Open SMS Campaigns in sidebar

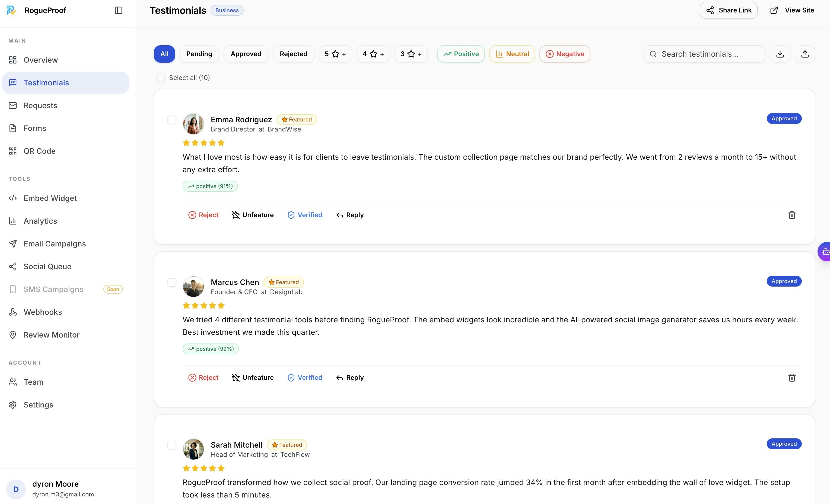coord(66,289)
